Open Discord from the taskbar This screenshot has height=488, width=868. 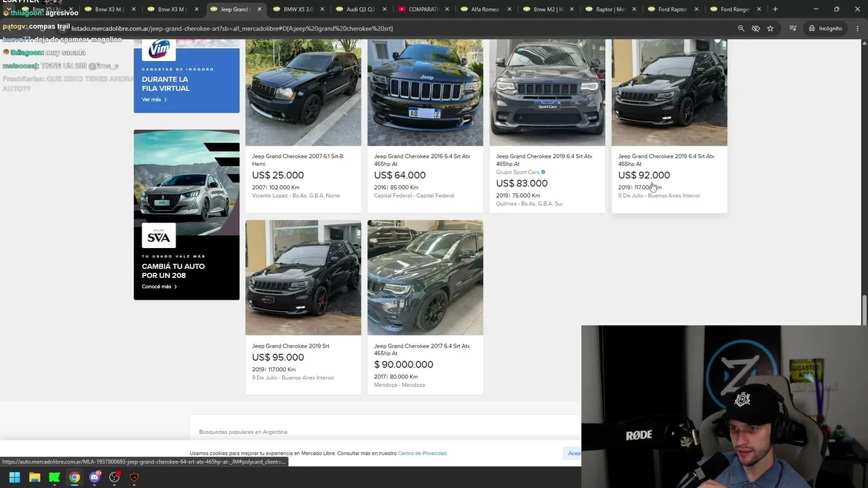point(94,477)
